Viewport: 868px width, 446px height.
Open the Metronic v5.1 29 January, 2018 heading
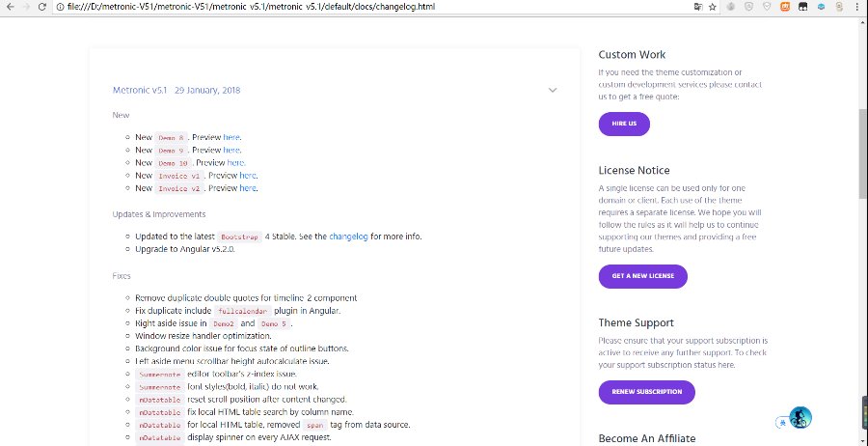[x=176, y=91]
